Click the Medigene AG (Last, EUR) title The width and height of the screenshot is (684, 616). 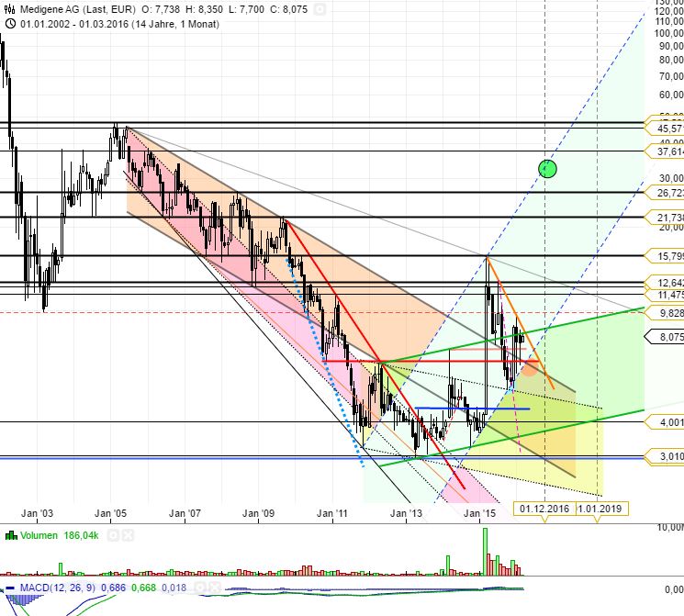click(78, 9)
